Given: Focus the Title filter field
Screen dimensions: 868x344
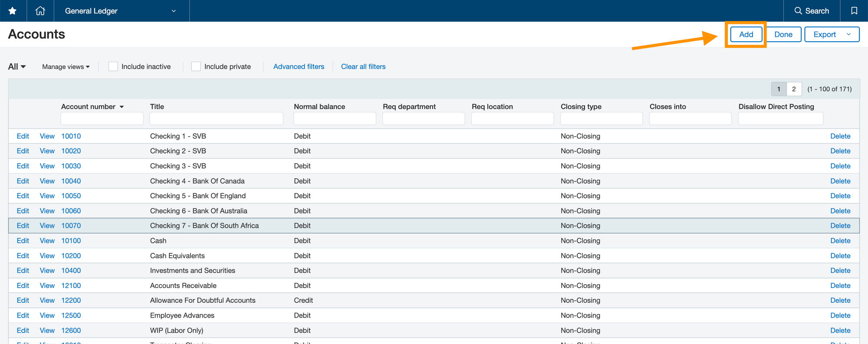Looking at the screenshot, I should pyautogui.click(x=216, y=118).
